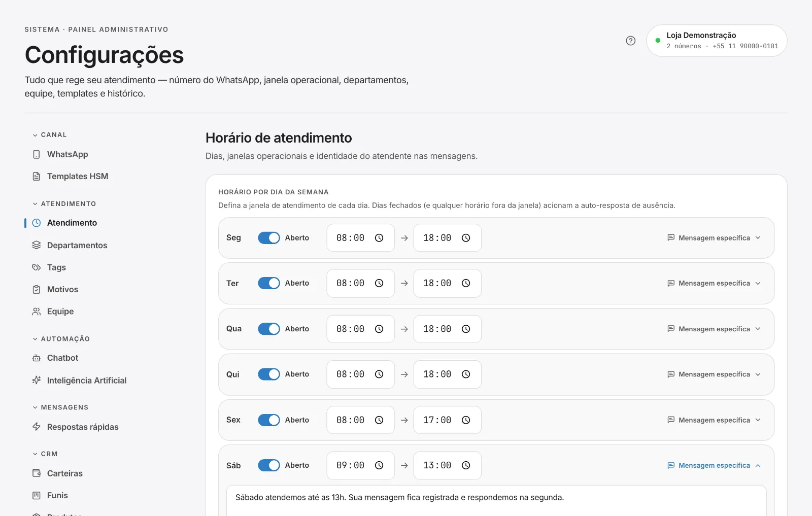This screenshot has height=516, width=812.
Task: Click the WhatsApp phone icon in sidebar
Action: click(x=37, y=154)
